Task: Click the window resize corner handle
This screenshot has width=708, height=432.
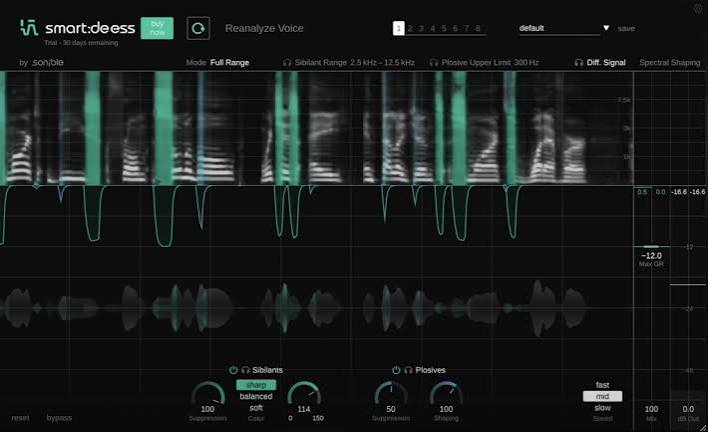Action: (x=703, y=427)
